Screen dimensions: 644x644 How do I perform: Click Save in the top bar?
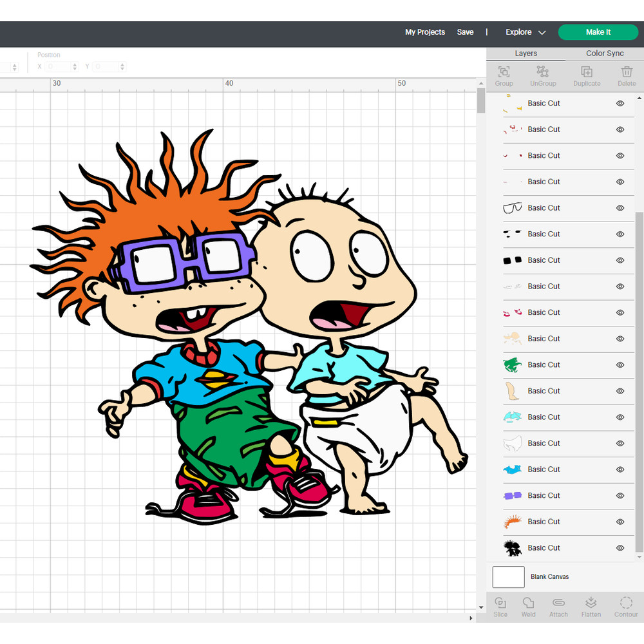(x=466, y=32)
